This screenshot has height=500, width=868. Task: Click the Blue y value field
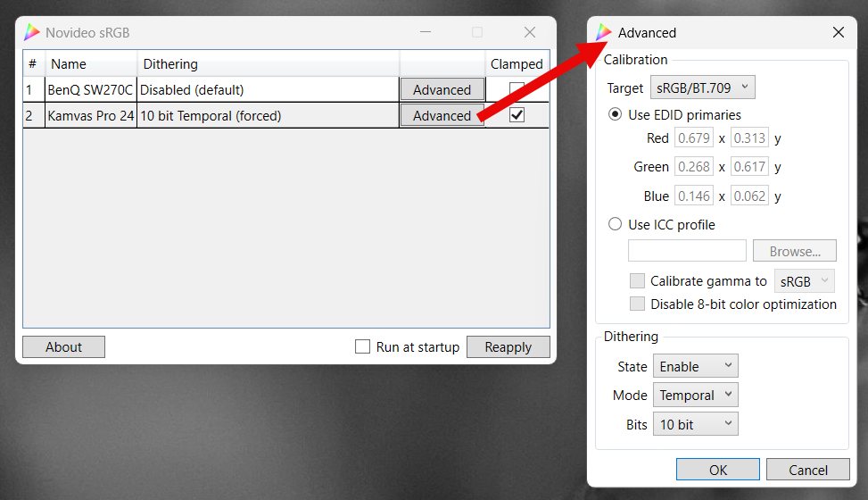[x=750, y=196]
